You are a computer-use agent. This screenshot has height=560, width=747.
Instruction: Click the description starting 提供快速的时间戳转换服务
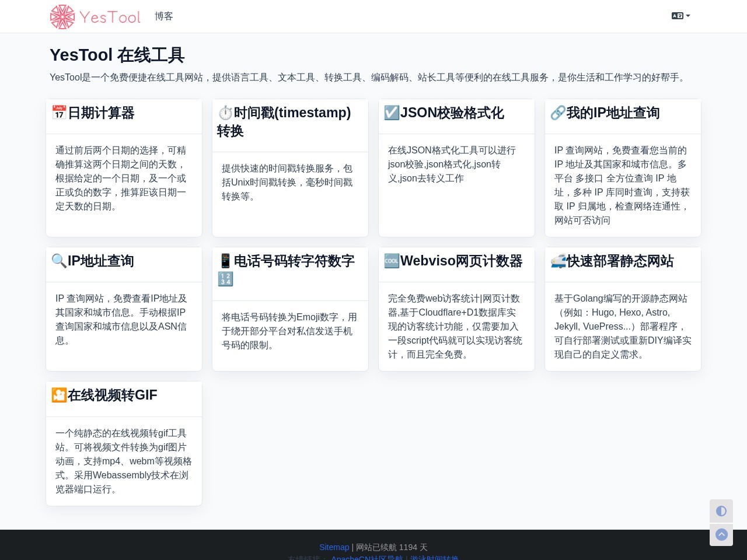click(288, 183)
